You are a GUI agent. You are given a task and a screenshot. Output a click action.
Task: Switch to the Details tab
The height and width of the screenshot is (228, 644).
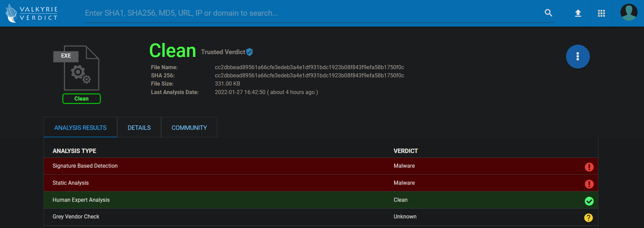[x=139, y=127]
